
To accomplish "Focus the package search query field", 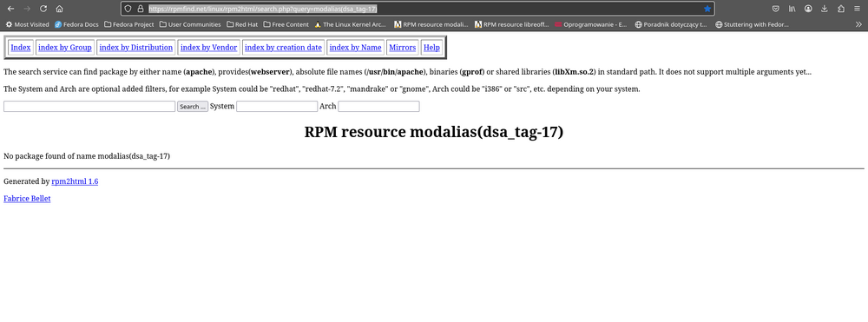I will tap(89, 106).
